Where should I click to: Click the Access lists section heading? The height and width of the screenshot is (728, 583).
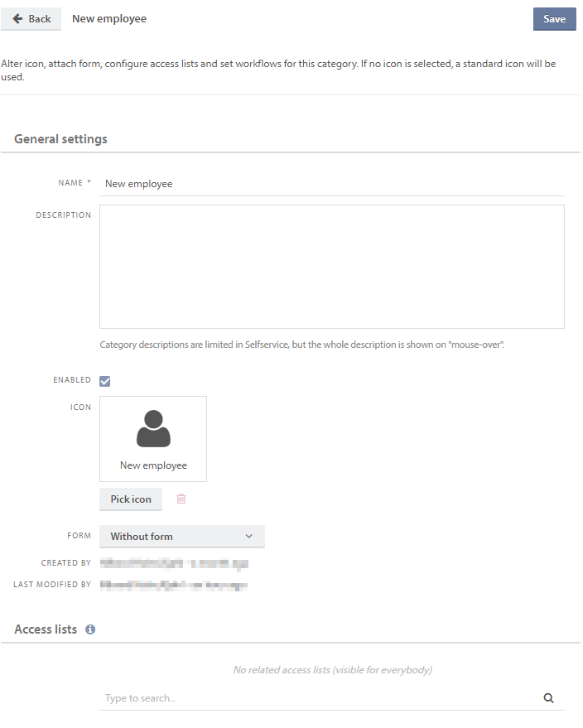[x=46, y=629]
